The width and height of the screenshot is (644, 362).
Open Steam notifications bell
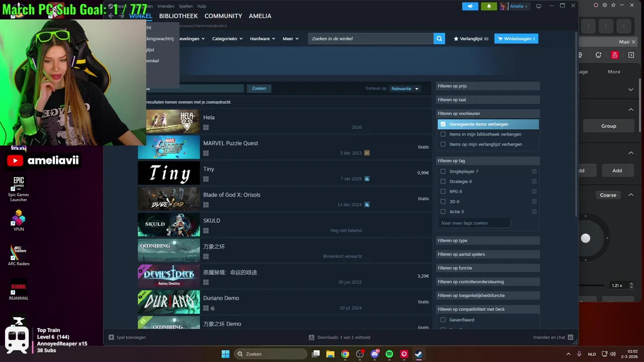click(x=489, y=6)
